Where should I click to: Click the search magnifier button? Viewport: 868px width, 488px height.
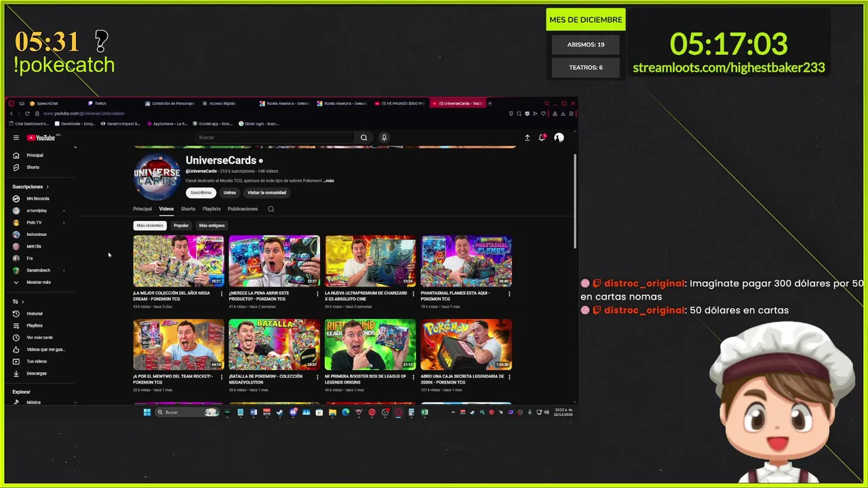(x=364, y=138)
